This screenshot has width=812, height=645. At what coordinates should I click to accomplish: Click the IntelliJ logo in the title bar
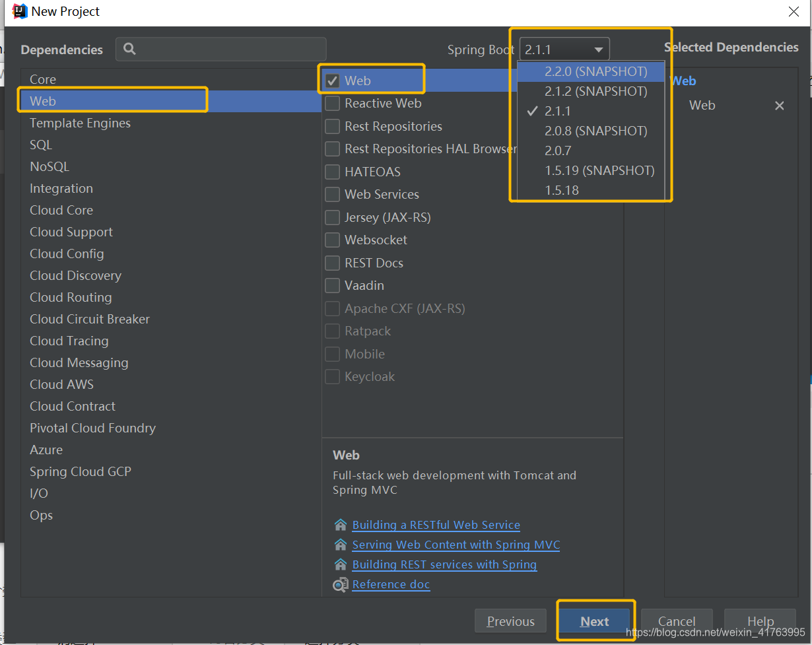coord(20,11)
